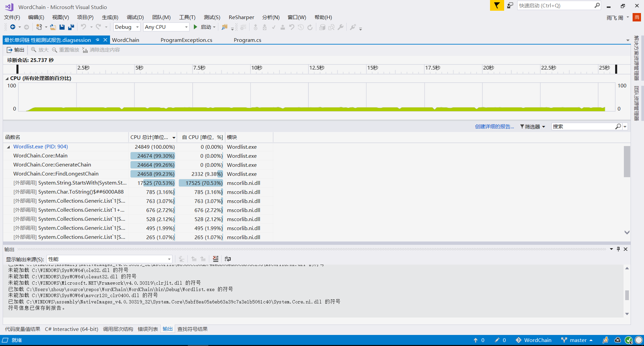Click the feedback icon next to quick launch

[510, 5]
